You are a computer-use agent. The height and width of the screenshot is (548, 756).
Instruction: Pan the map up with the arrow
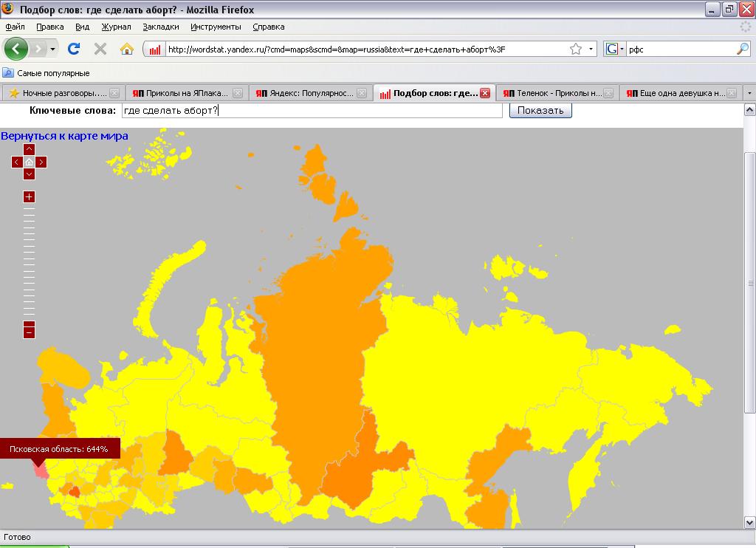click(x=29, y=149)
